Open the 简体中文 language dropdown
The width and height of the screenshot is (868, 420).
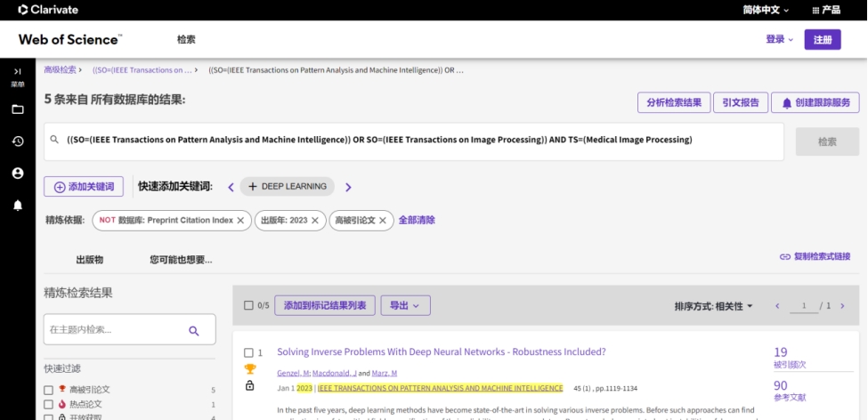coord(766,10)
